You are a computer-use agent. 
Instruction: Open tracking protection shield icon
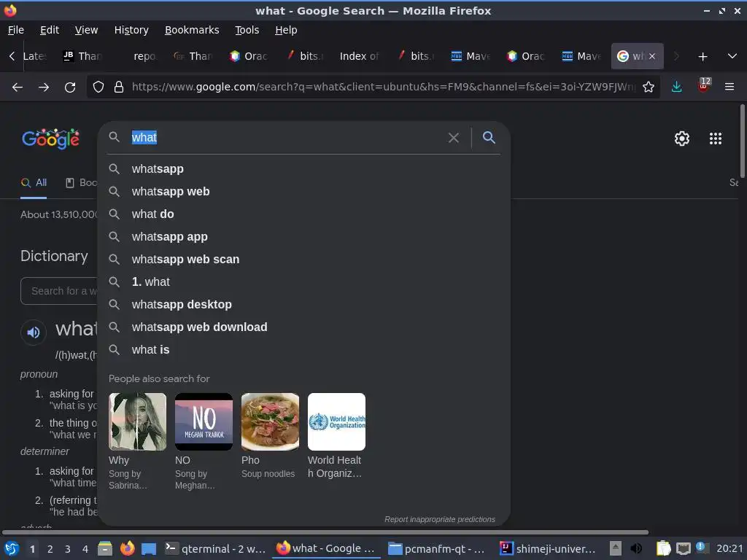pyautogui.click(x=98, y=87)
